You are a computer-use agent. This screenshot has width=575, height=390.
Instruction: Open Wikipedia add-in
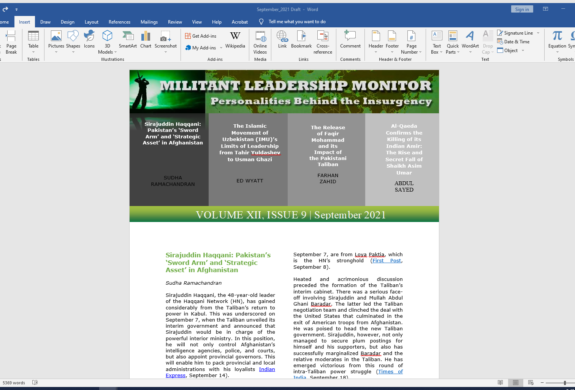pyautogui.click(x=235, y=40)
